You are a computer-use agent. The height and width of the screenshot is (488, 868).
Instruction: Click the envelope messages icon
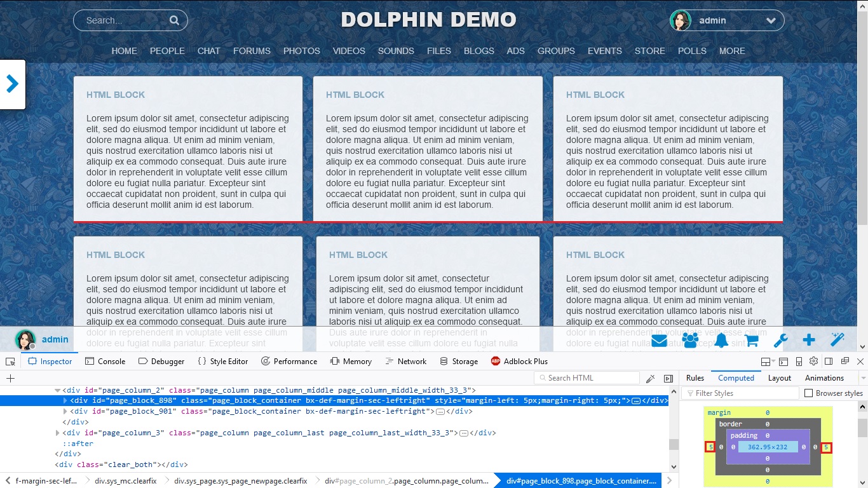click(x=659, y=340)
